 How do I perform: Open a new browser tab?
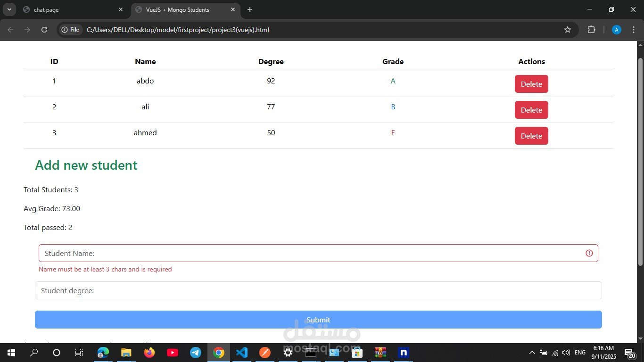tap(250, 9)
